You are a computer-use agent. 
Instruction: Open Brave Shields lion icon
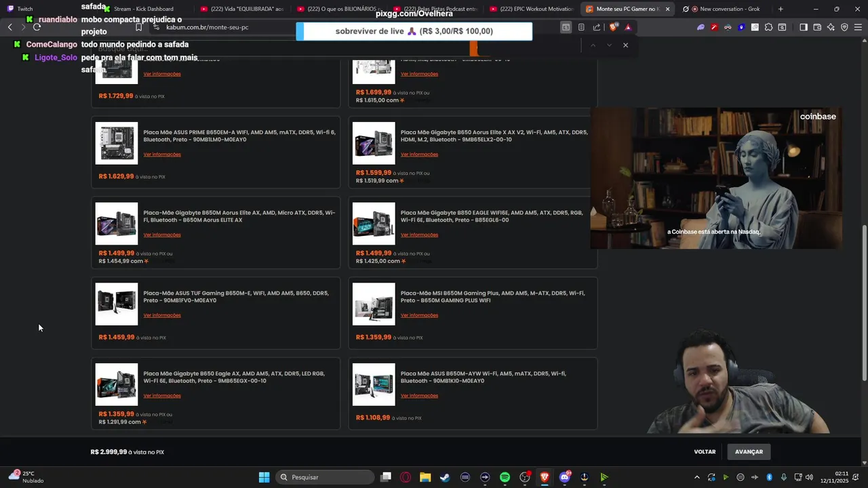tap(614, 27)
